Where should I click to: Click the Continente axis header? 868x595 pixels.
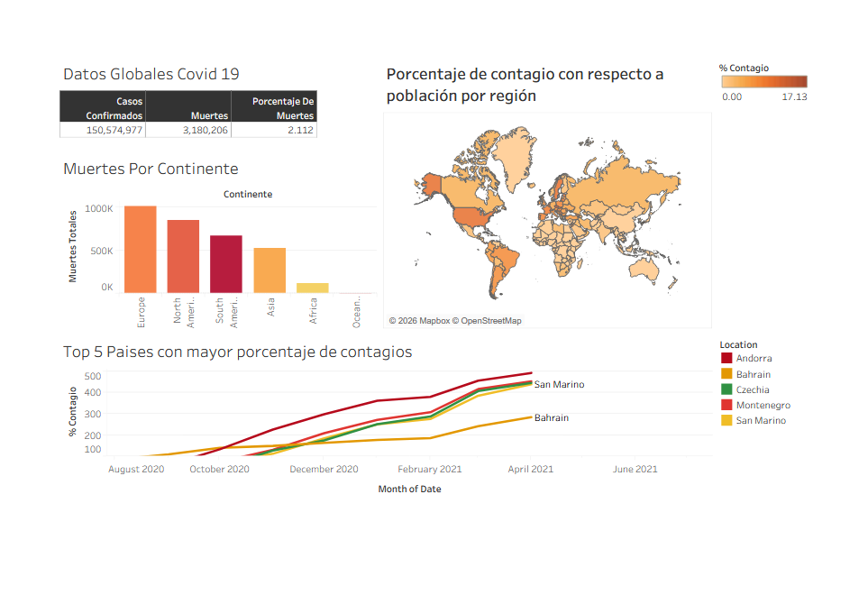(248, 194)
